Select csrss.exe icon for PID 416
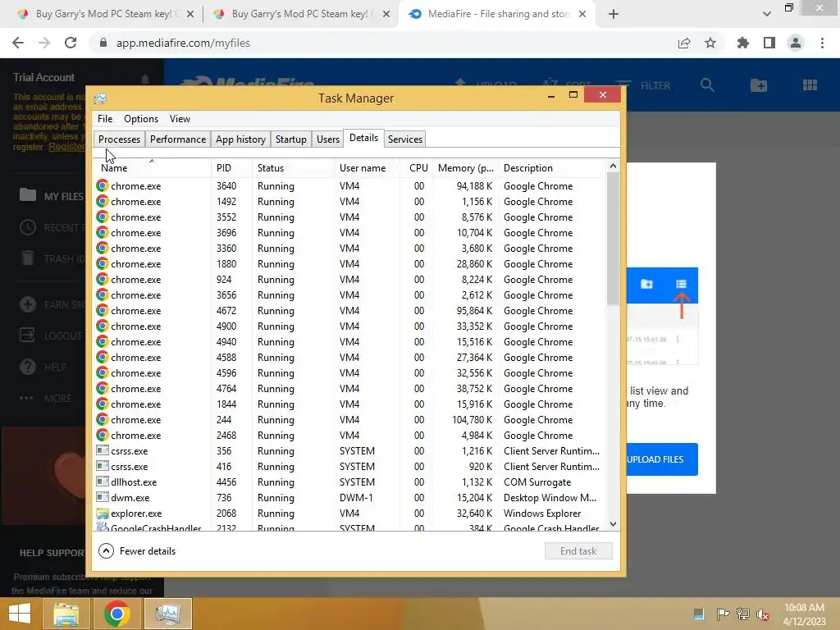The width and height of the screenshot is (840, 630). [103, 466]
